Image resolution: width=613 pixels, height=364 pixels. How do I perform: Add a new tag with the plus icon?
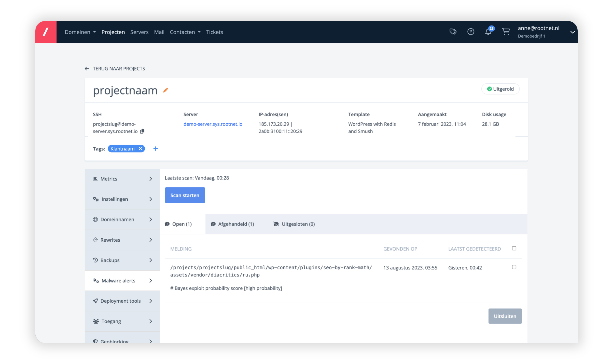pos(156,148)
